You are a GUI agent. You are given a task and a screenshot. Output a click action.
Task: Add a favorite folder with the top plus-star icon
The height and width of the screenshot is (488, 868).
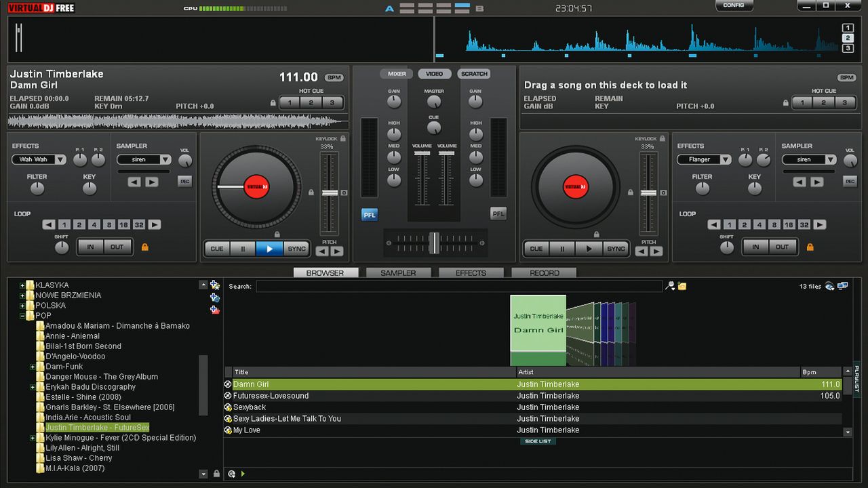coord(215,285)
